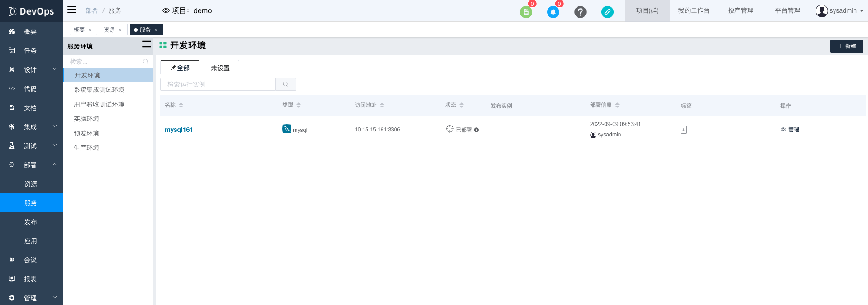Click the help question mark icon

point(580,12)
